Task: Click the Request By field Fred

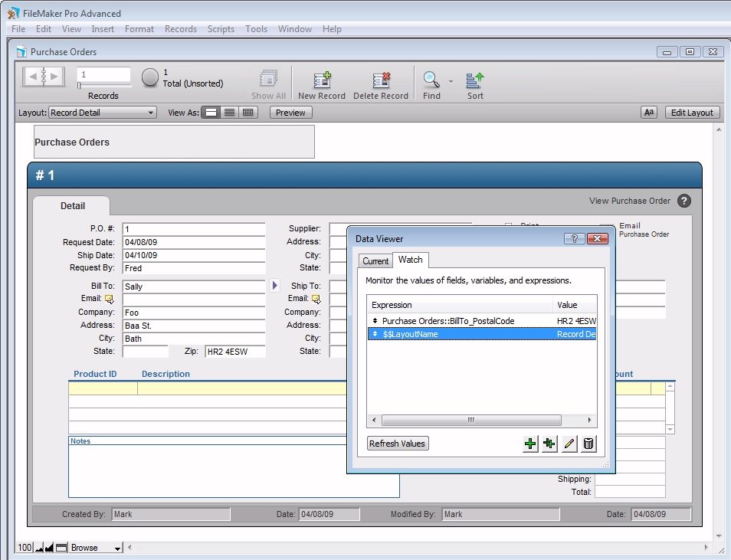Action: click(x=194, y=268)
